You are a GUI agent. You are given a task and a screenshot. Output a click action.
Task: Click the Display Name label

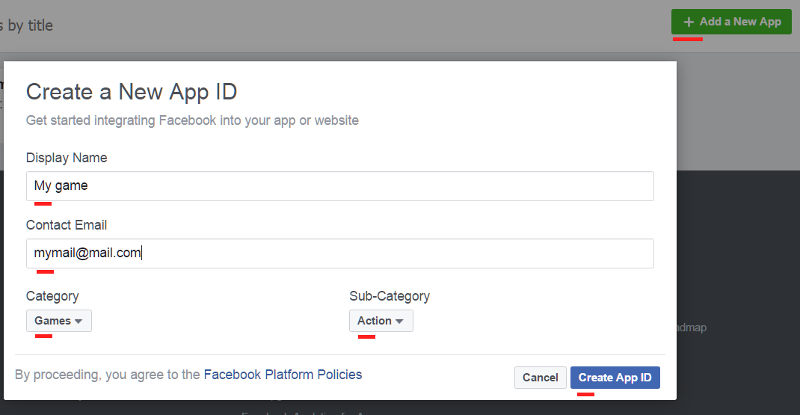[66, 158]
